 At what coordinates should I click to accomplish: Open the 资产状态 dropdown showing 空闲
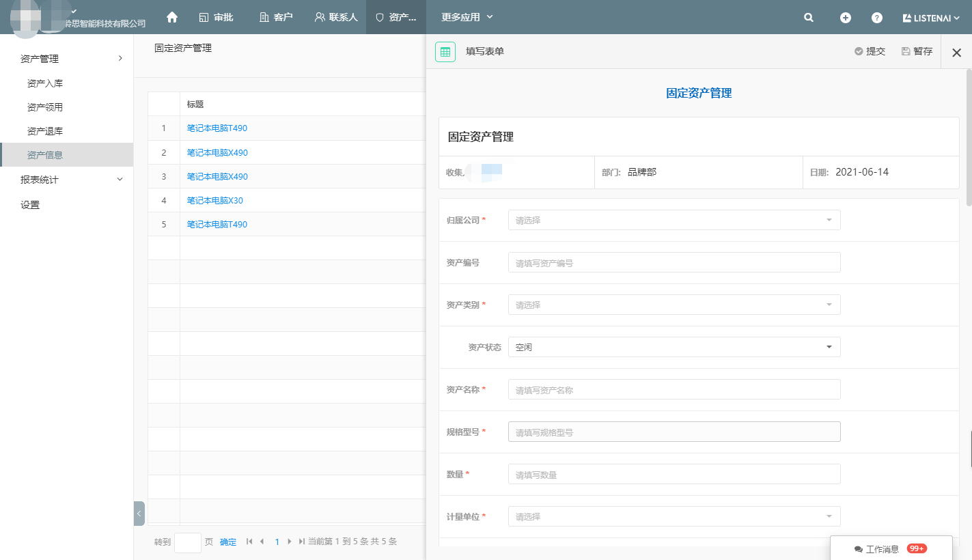674,347
